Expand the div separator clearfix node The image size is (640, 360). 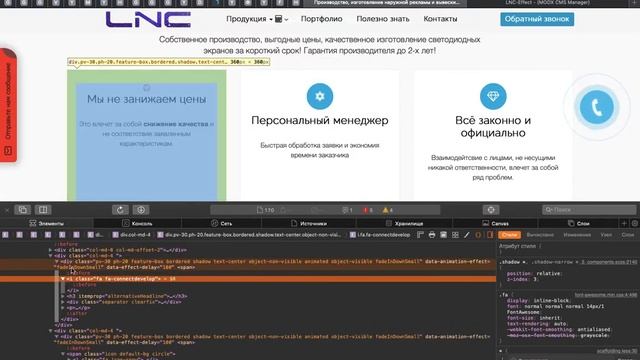[63, 302]
